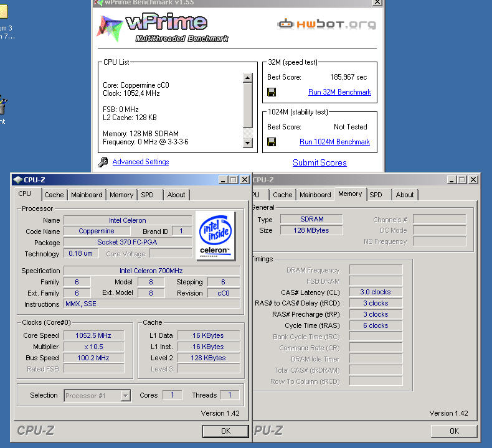Click the Threads value field
The width and height of the screenshot is (492, 448).
point(230,395)
